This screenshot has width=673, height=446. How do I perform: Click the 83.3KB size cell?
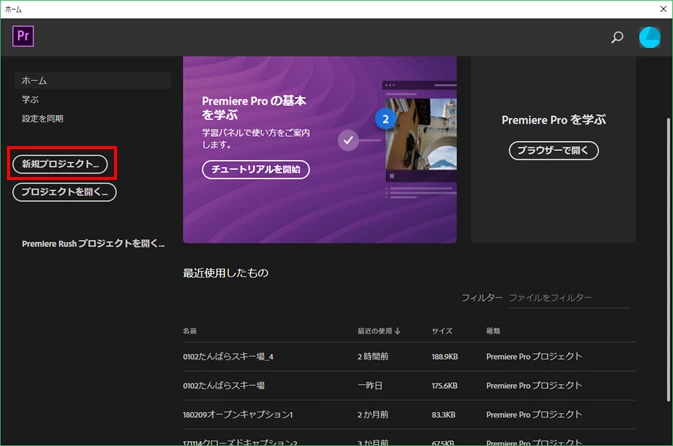(x=443, y=415)
